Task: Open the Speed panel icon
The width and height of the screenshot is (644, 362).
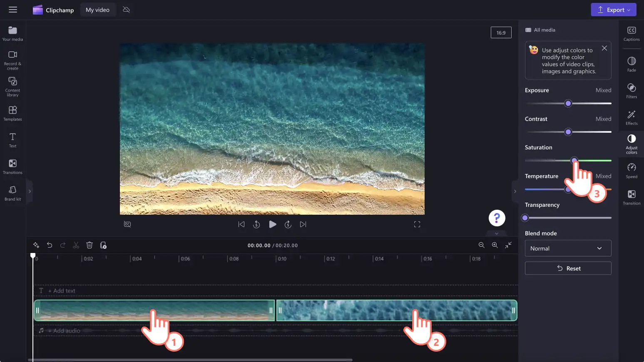Action: point(631,171)
